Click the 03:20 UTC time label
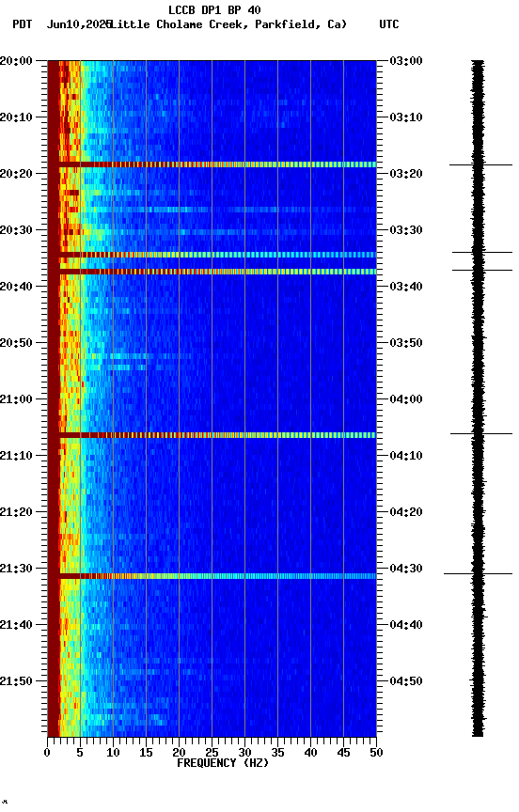The image size is (519, 812). click(x=406, y=174)
